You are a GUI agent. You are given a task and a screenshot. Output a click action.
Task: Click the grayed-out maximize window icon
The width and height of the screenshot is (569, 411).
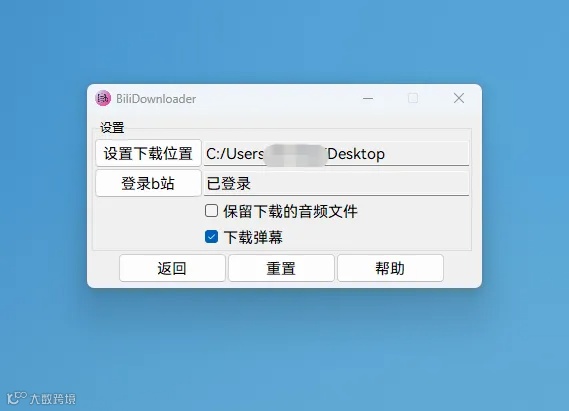click(x=413, y=98)
